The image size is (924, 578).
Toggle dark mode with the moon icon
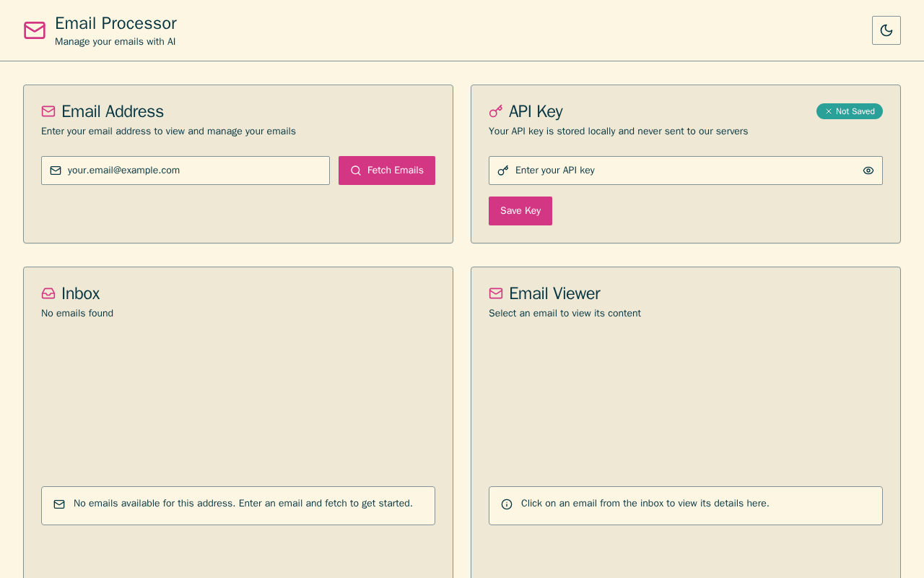886,30
